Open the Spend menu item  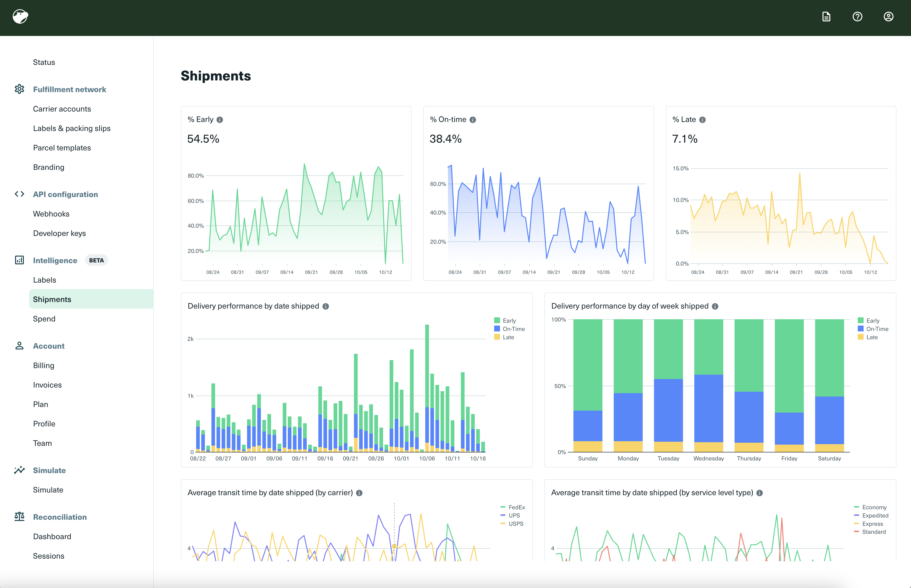pos(44,319)
